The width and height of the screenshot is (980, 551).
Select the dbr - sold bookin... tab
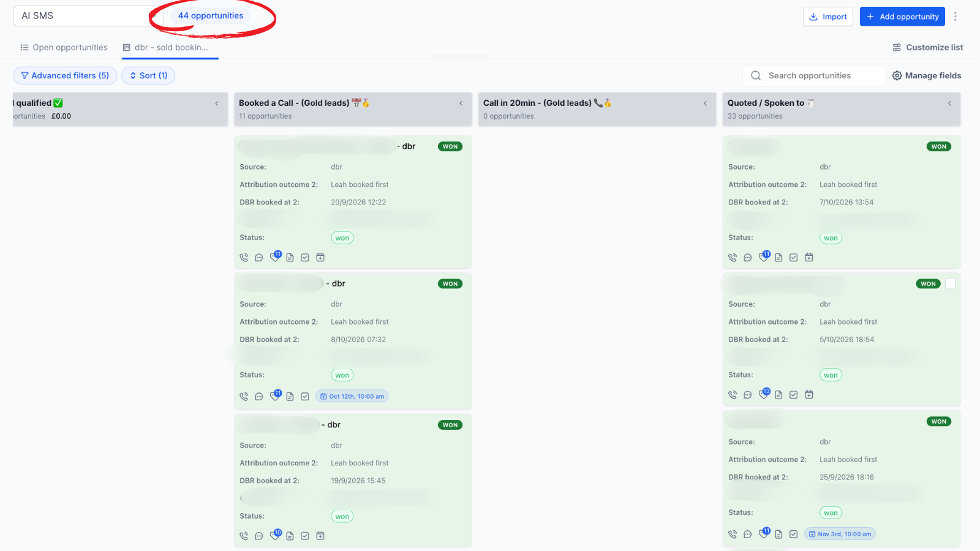tap(165, 48)
